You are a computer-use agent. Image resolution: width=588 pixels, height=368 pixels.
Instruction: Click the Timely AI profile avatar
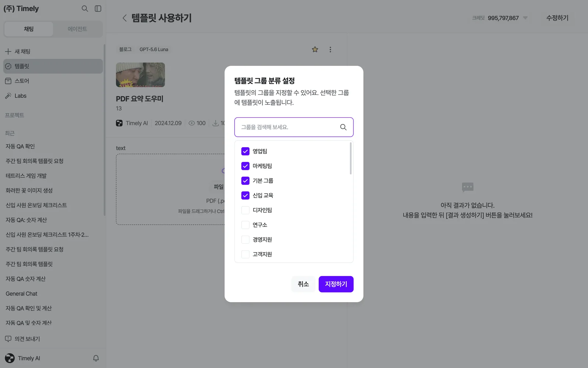click(10, 358)
